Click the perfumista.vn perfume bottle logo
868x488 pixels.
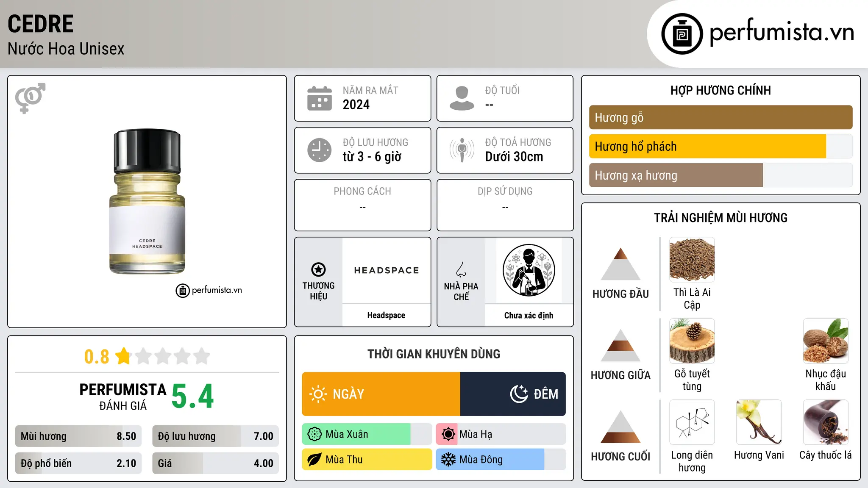coord(682,34)
